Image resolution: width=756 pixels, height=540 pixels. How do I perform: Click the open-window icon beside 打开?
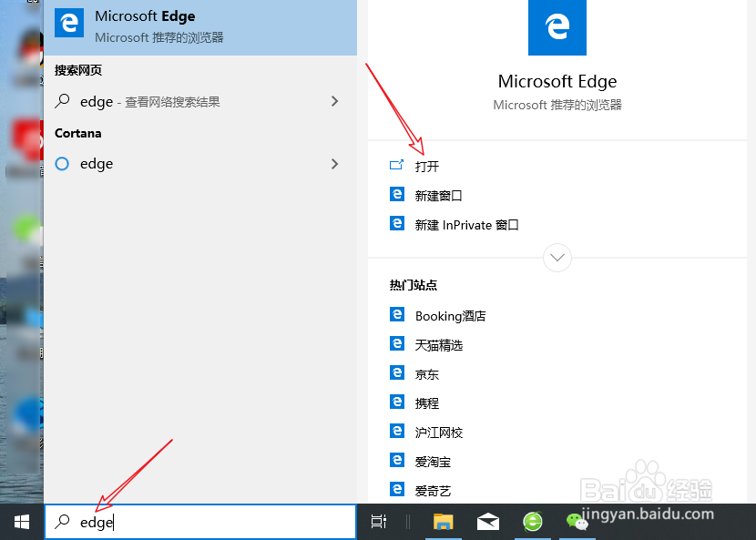click(396, 166)
